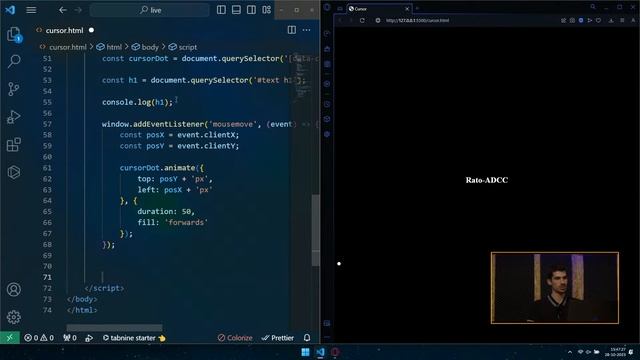Open the tabnine starter status item
640x360 pixels.
click(x=134, y=338)
